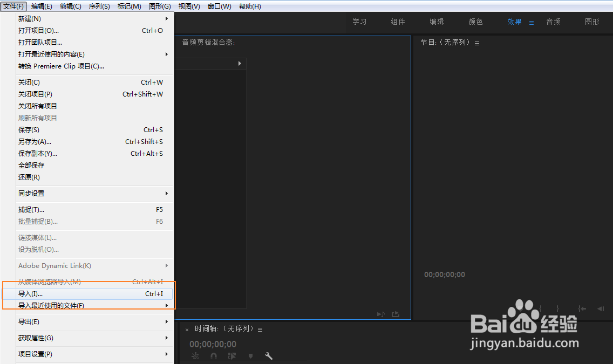Select 全部保存 menu item
This screenshot has width=613, height=364.
tap(94, 165)
